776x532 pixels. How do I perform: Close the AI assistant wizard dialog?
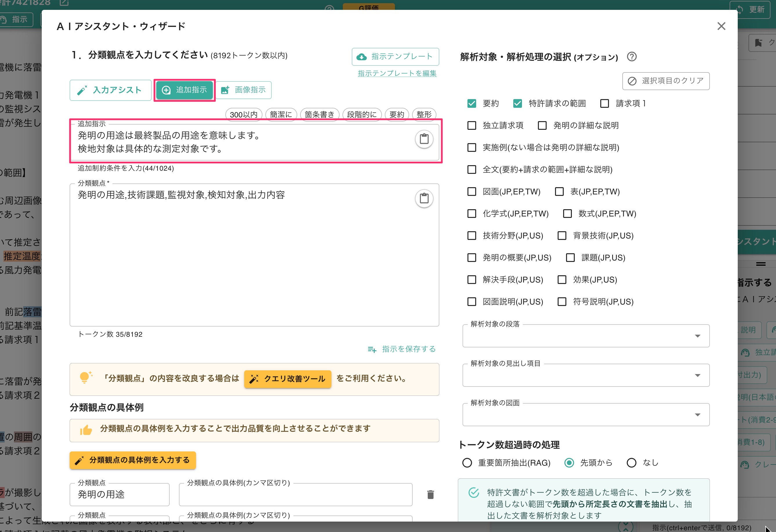click(721, 26)
